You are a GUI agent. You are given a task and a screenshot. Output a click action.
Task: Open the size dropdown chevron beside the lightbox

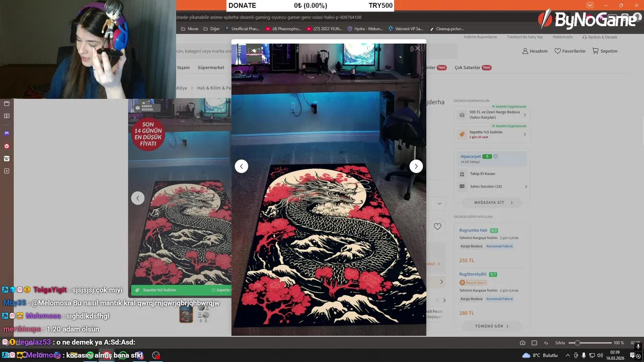coord(439,204)
